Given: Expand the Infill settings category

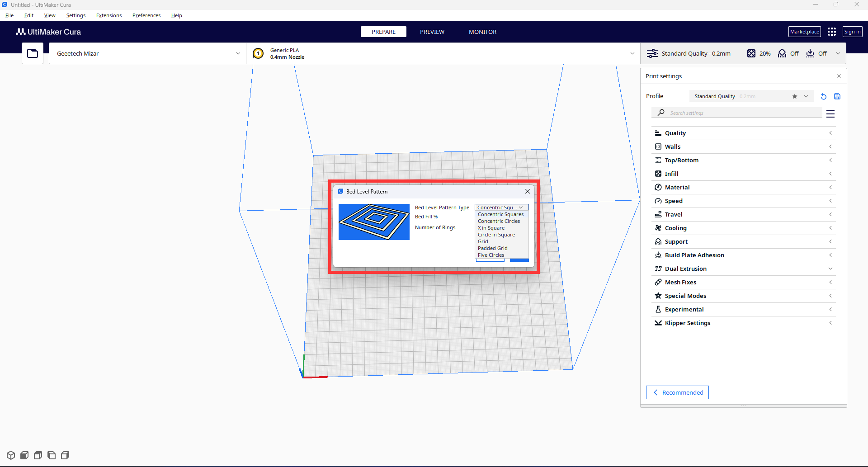Looking at the screenshot, I should (x=744, y=174).
